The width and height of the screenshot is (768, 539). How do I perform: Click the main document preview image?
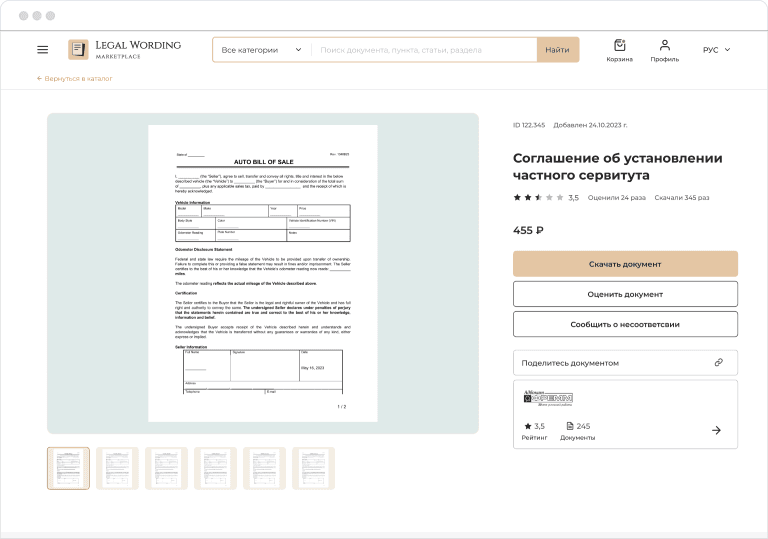click(x=262, y=273)
